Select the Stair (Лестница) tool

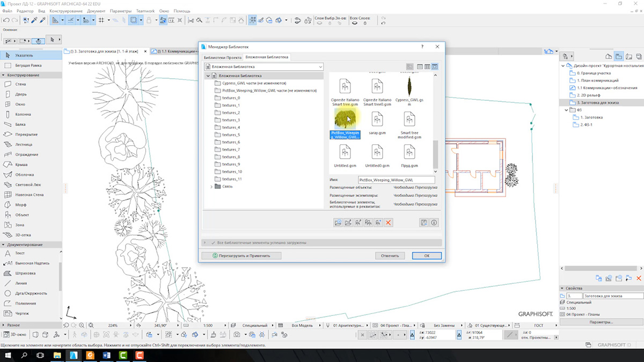24,144
